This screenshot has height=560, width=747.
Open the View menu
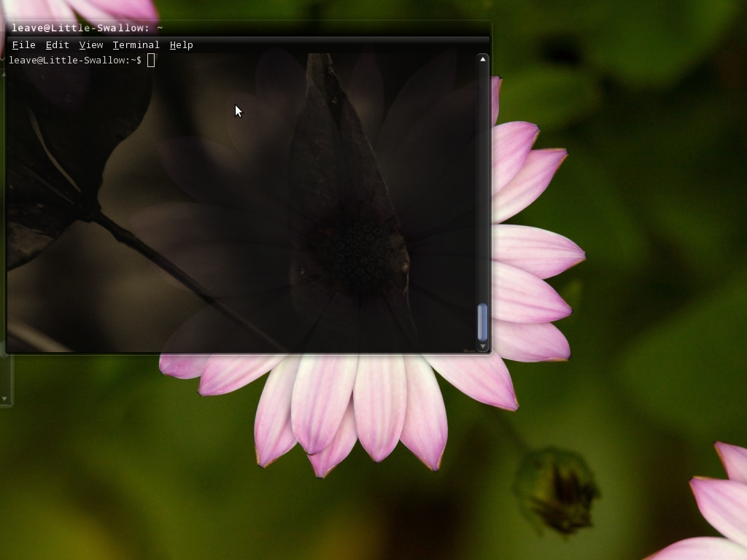(x=90, y=44)
